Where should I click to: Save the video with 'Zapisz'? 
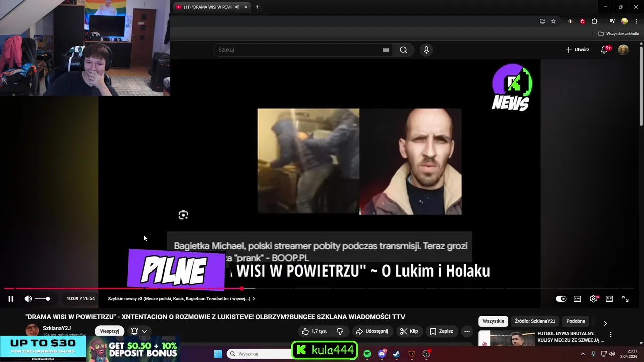[441, 331]
